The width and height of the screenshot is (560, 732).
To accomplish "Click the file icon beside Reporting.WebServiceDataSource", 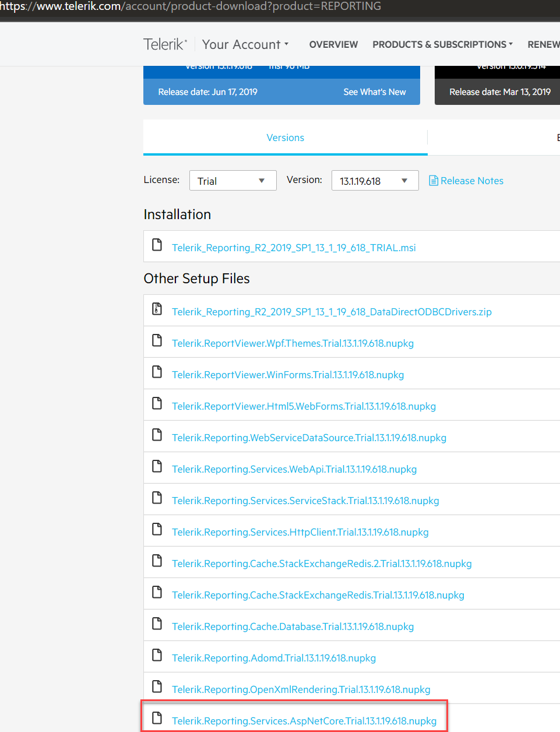I will 157,435.
